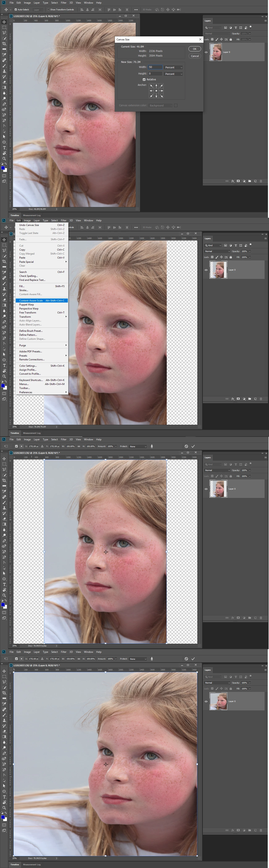The width and height of the screenshot is (269, 868).
Task: Toggle reference point checkbox where W is 100.00%
Action: coord(16,446)
